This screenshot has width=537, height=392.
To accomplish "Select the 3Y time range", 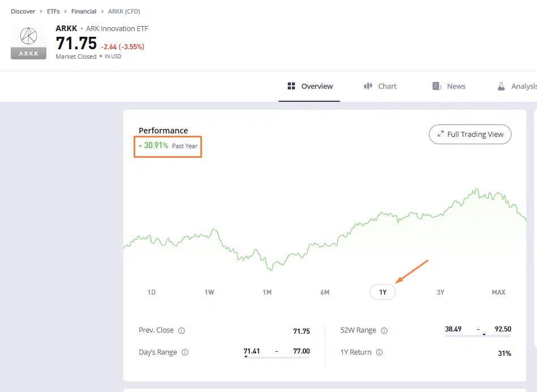I will [x=440, y=292].
